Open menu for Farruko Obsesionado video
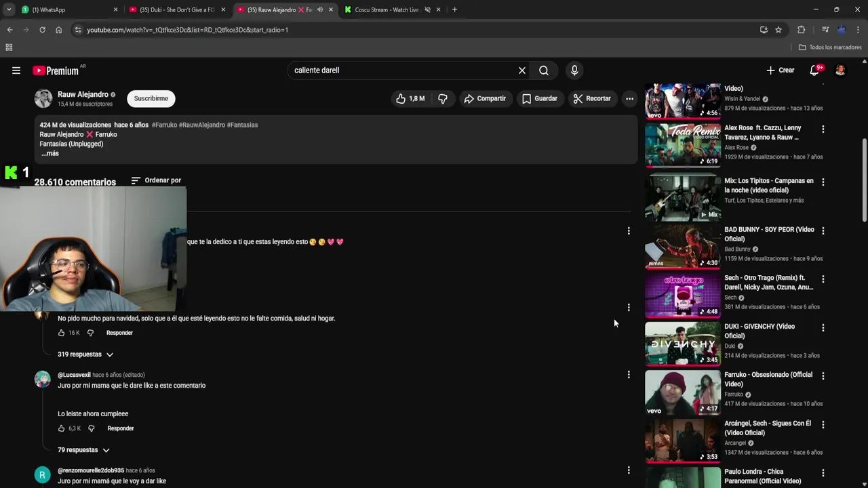The width and height of the screenshot is (868, 488). [823, 375]
